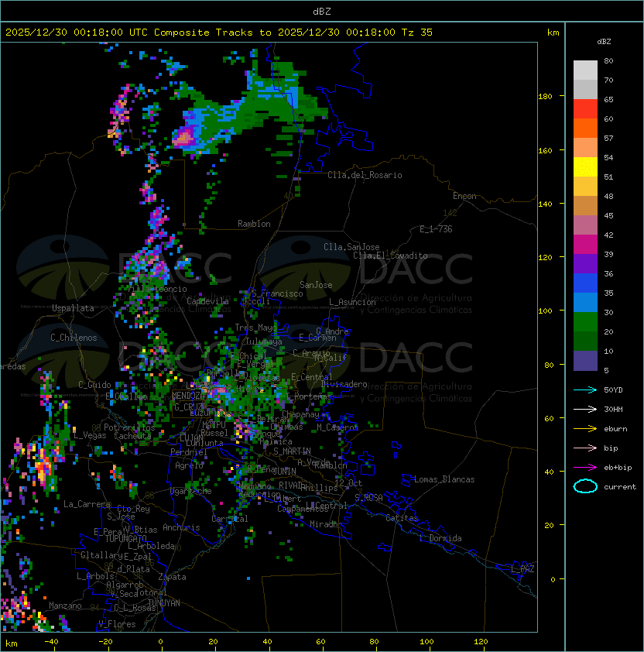Click the 'Lomas_Blancas' map label

pyautogui.click(x=444, y=479)
